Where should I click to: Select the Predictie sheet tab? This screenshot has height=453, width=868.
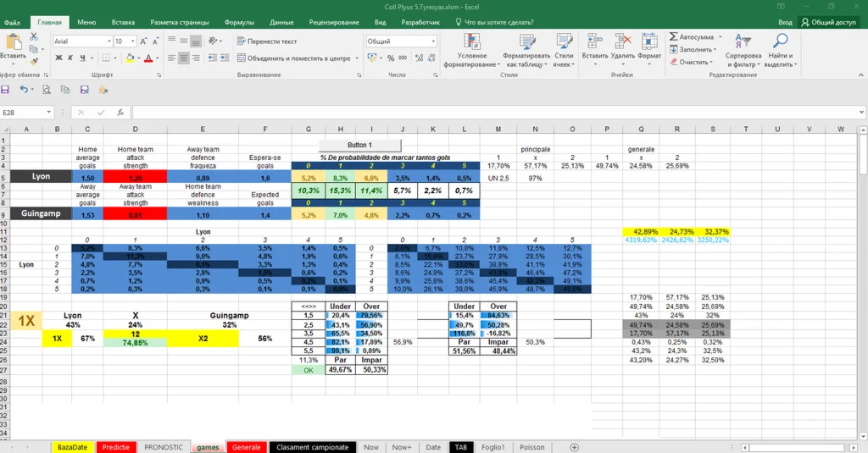click(x=115, y=447)
